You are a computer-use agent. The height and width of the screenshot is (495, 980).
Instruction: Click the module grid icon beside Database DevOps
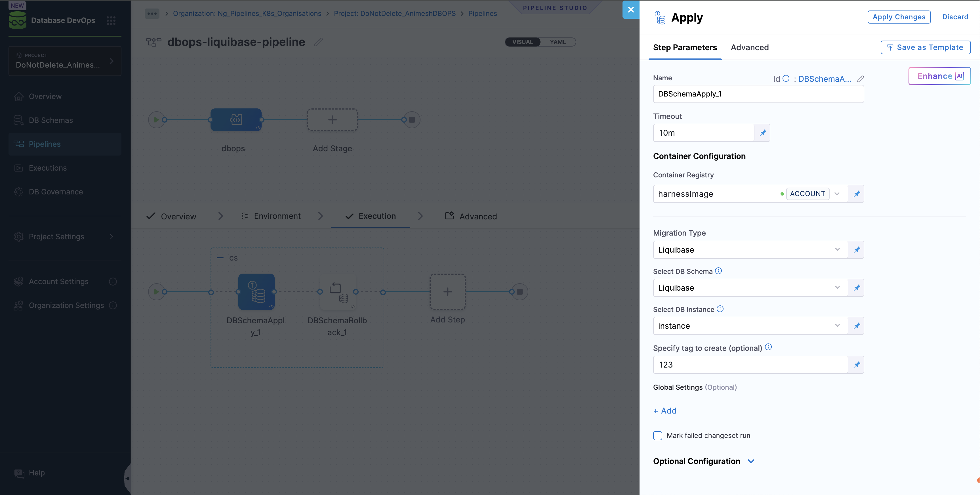pos(111,20)
